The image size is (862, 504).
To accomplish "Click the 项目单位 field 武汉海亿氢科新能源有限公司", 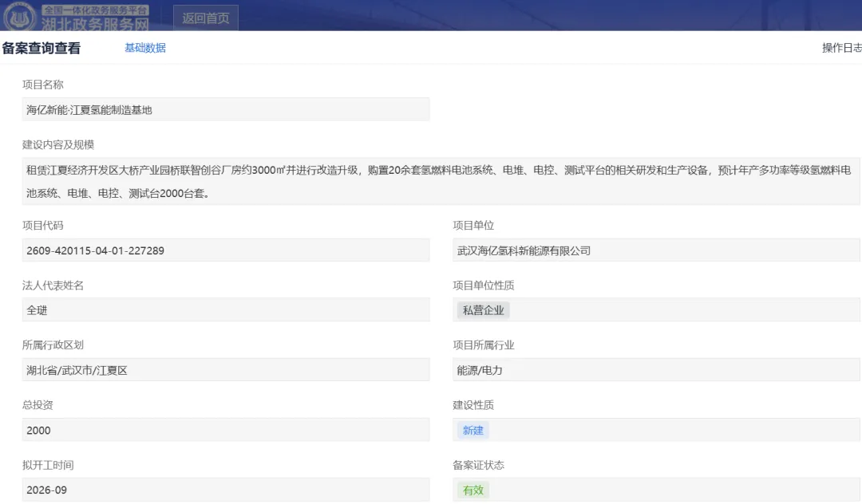I will [x=656, y=250].
